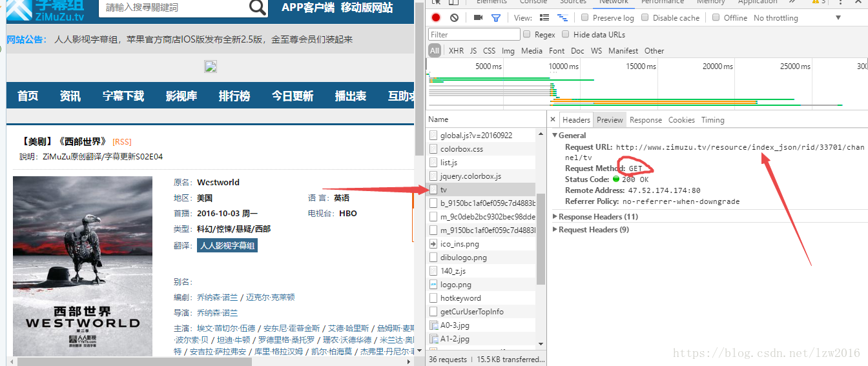Screen dimensions: 868x366
Task: Show more DevTools tabs chevron
Action: click(x=792, y=2)
